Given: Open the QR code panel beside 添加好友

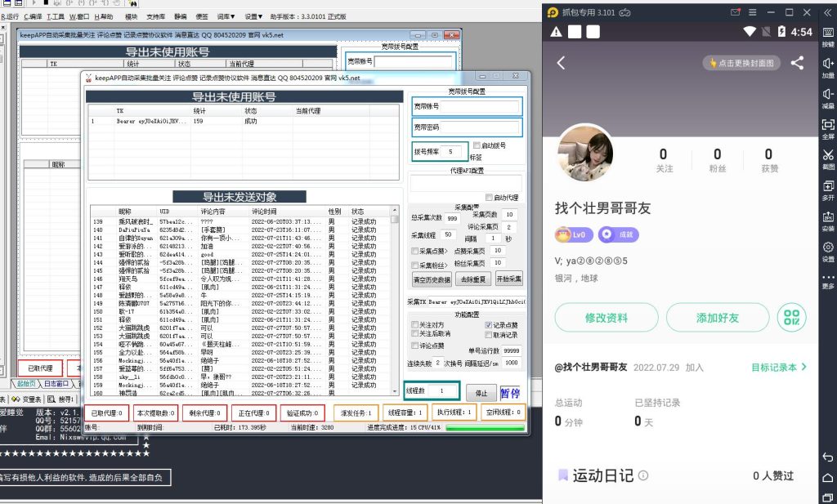Looking at the screenshot, I should pyautogui.click(x=790, y=319).
